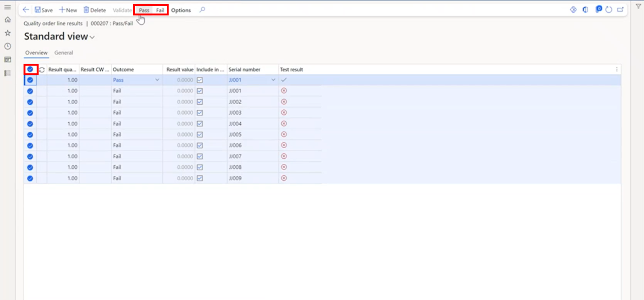Refresh the page using top-right icon

click(x=609, y=10)
